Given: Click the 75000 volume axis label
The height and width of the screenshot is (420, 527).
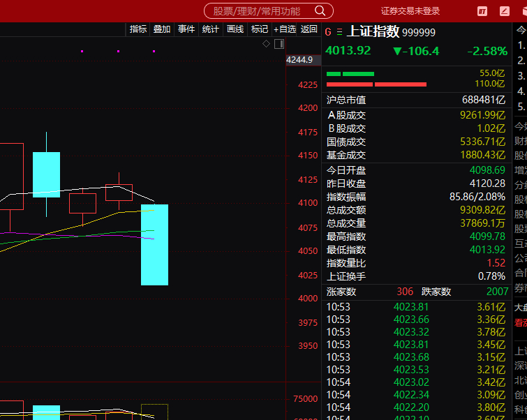Looking at the screenshot, I should click(305, 399).
